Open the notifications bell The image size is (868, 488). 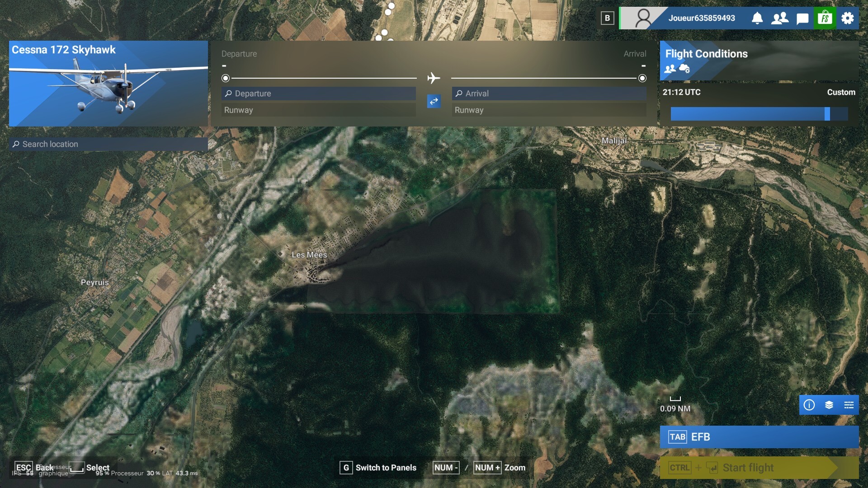click(x=757, y=18)
